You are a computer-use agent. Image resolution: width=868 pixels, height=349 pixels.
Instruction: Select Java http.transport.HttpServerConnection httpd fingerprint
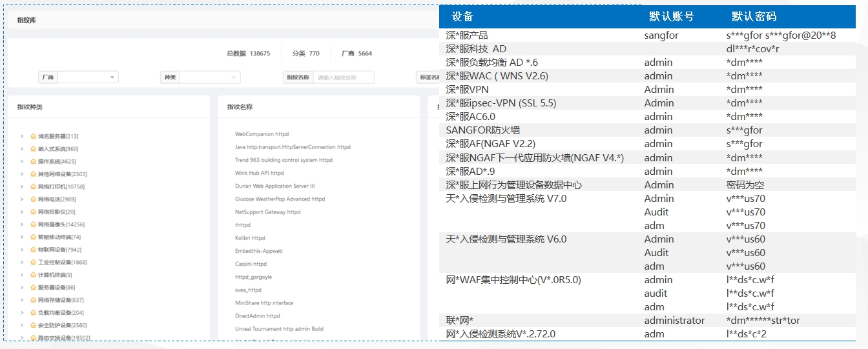click(293, 147)
